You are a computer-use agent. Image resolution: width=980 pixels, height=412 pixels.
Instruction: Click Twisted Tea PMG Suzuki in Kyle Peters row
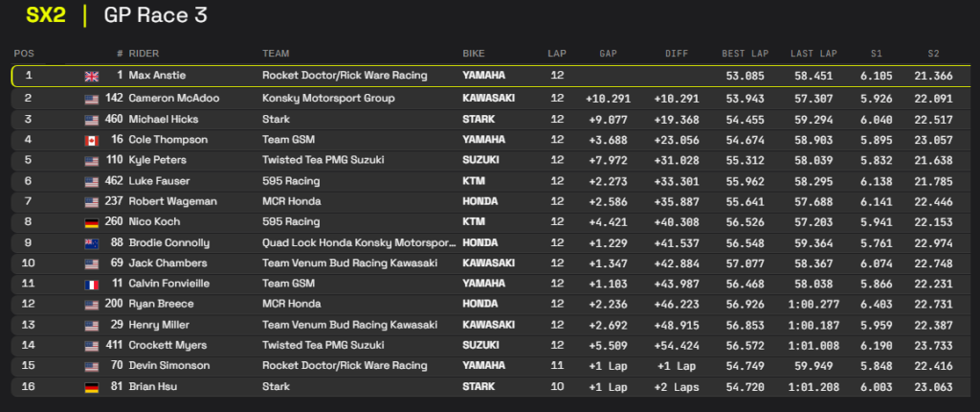[x=323, y=160]
